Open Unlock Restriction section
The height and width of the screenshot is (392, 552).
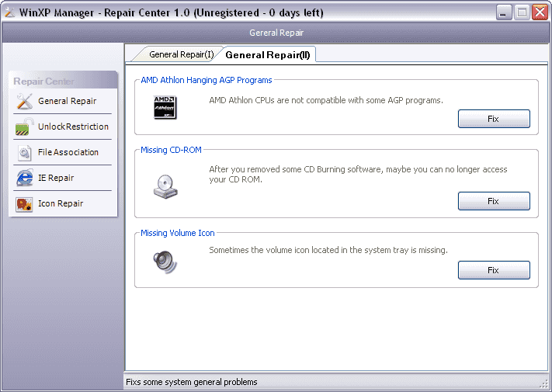[x=63, y=127]
